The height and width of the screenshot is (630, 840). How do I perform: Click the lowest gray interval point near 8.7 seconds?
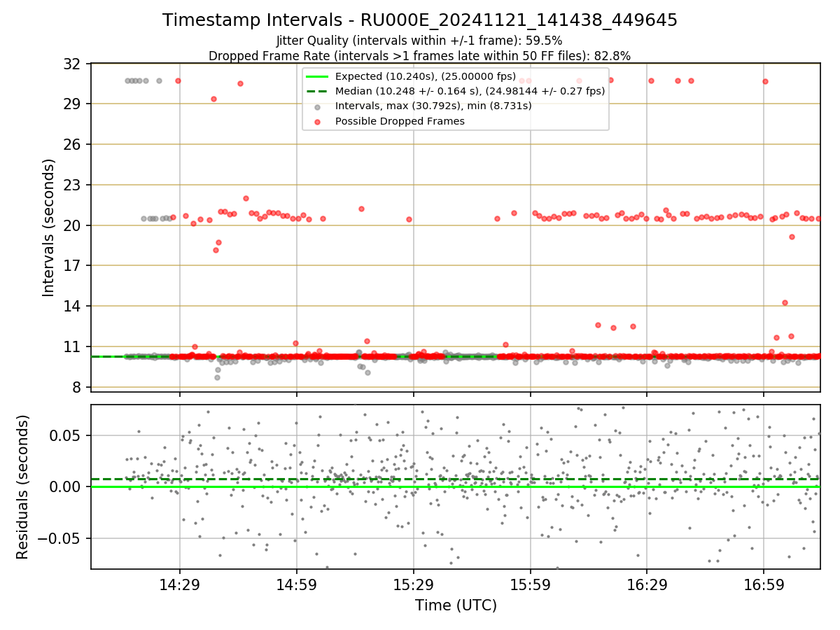[217, 377]
